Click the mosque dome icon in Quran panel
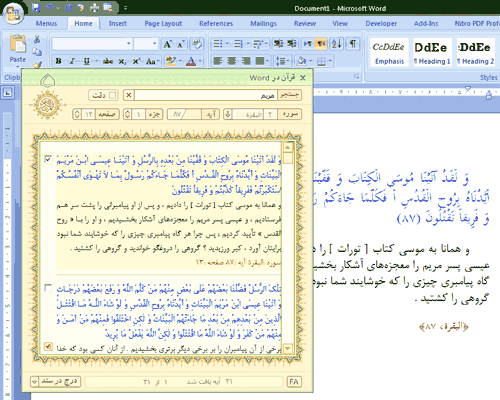The width and height of the screenshot is (500, 400). pyautogui.click(x=48, y=80)
